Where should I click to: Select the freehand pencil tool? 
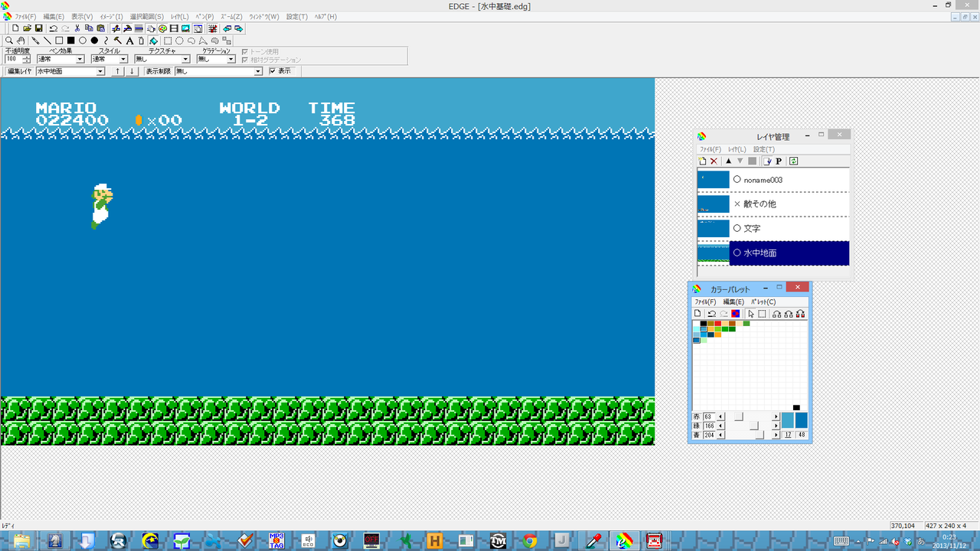tap(35, 41)
